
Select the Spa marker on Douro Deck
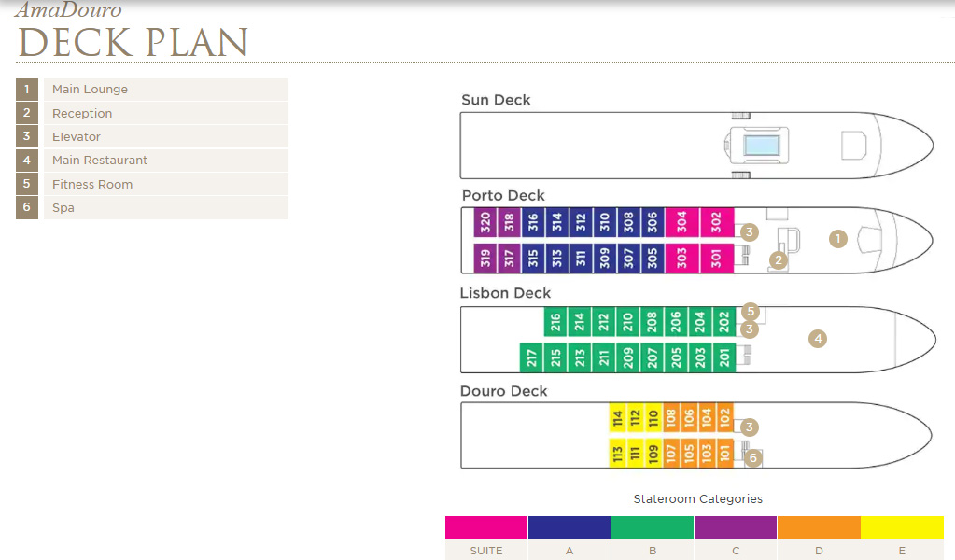pyautogui.click(x=753, y=457)
